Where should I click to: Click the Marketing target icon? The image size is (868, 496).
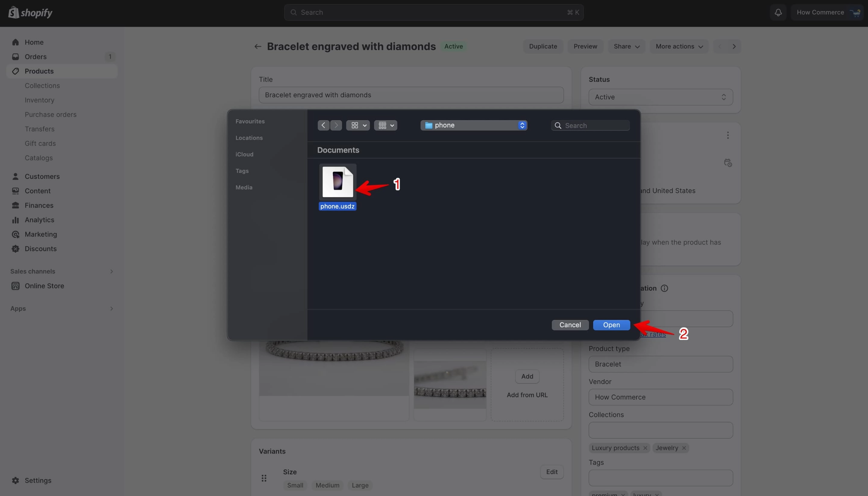click(15, 234)
